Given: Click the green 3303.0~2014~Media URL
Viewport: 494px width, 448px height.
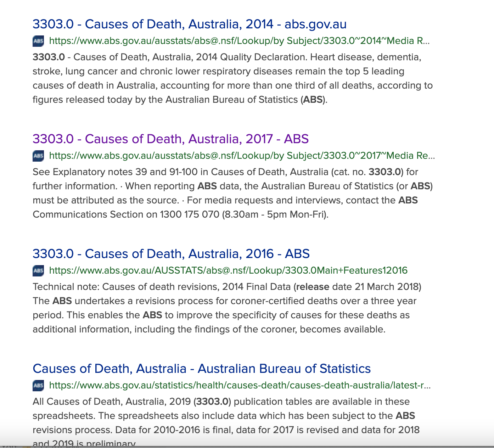Looking at the screenshot, I should 239,41.
